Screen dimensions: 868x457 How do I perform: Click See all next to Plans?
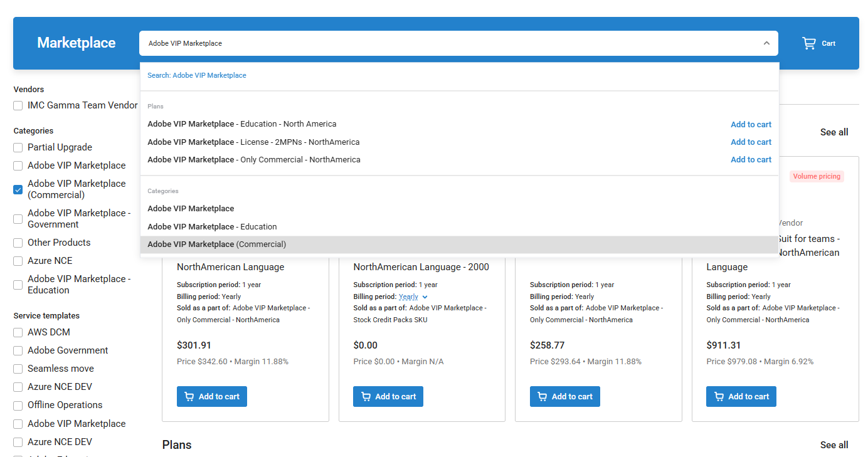pyautogui.click(x=834, y=444)
